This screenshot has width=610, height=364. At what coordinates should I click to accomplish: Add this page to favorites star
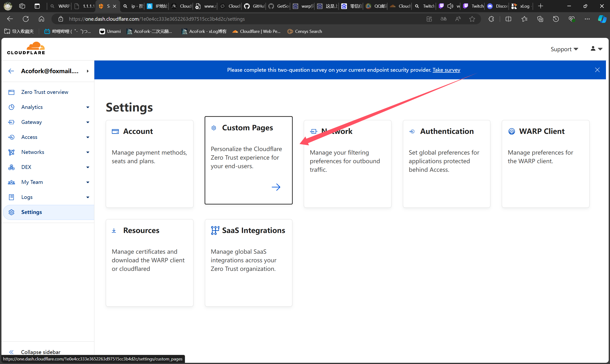pyautogui.click(x=472, y=19)
